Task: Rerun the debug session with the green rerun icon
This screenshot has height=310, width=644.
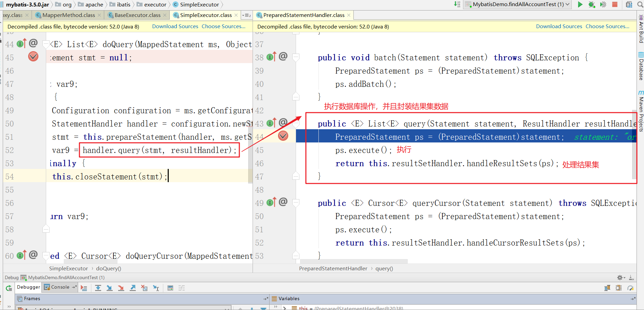Action: click(8, 288)
